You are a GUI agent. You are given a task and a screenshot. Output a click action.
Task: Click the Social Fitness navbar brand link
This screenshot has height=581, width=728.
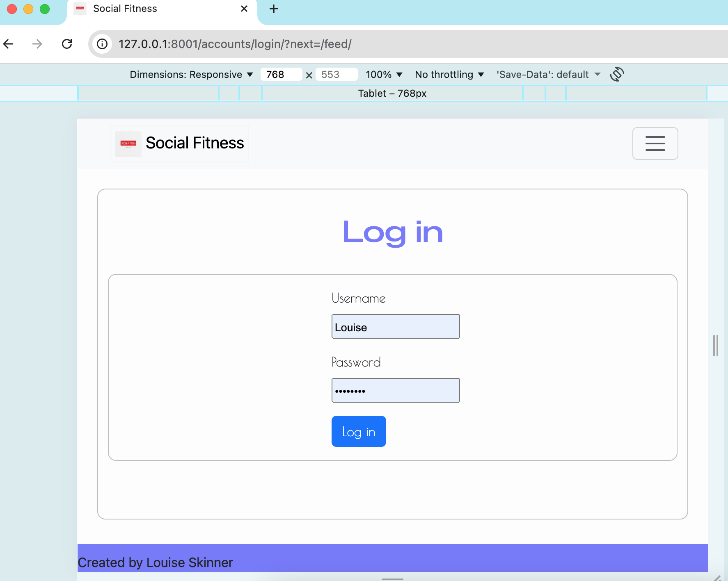[x=195, y=143]
